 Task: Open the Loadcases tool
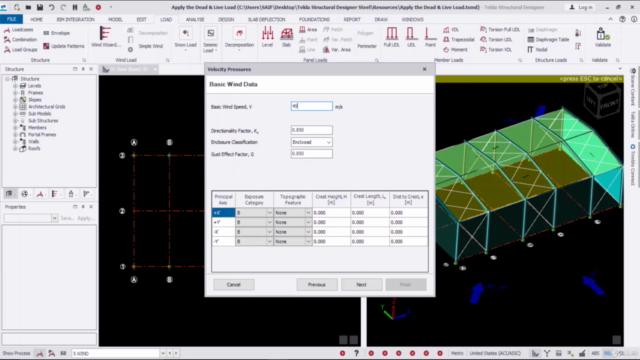pyautogui.click(x=19, y=30)
